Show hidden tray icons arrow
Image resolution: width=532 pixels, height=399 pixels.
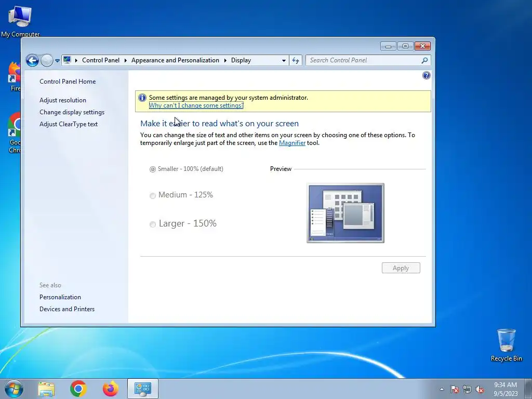coord(442,389)
